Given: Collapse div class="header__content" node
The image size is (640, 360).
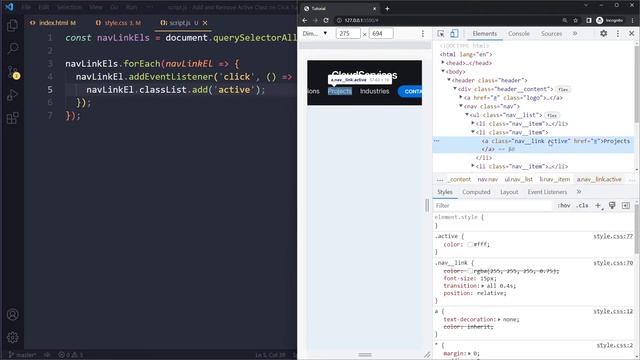Looking at the screenshot, I should (x=455, y=89).
